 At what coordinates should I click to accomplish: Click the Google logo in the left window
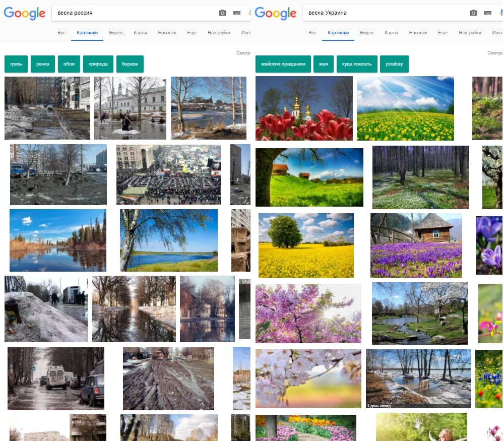click(x=24, y=13)
